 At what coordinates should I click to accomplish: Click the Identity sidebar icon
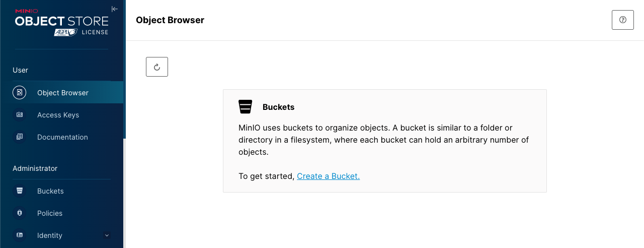click(x=20, y=235)
